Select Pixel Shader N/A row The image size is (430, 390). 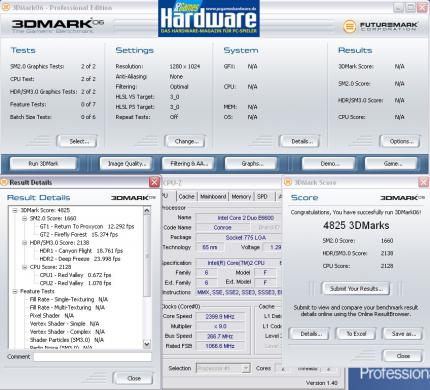[x=52, y=316]
